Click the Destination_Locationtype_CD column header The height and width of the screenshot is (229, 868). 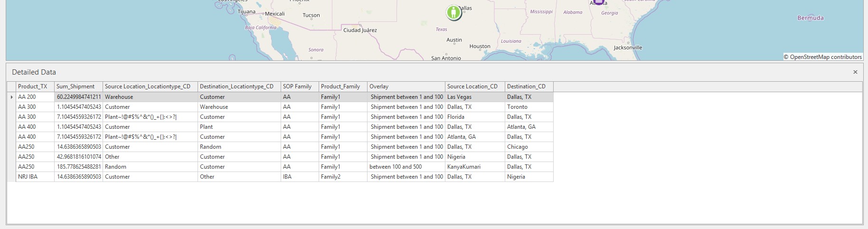pyautogui.click(x=239, y=86)
